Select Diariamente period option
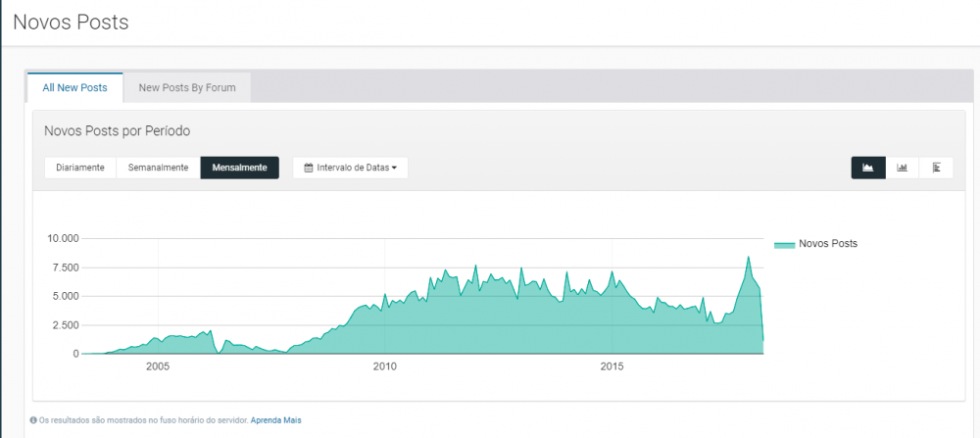Screen dimensions: 980x438 pyautogui.click(x=80, y=168)
